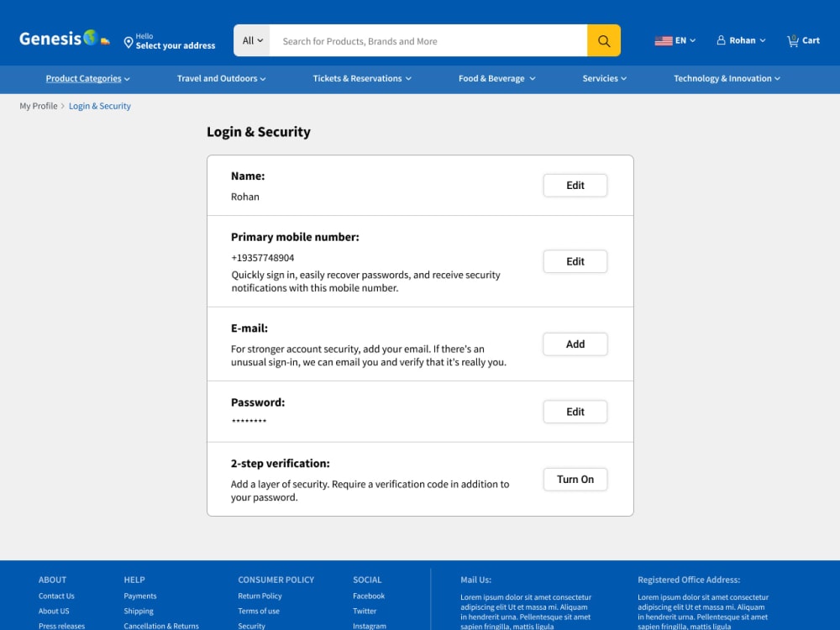Expand the Travel and Outdoors menu

(x=221, y=78)
